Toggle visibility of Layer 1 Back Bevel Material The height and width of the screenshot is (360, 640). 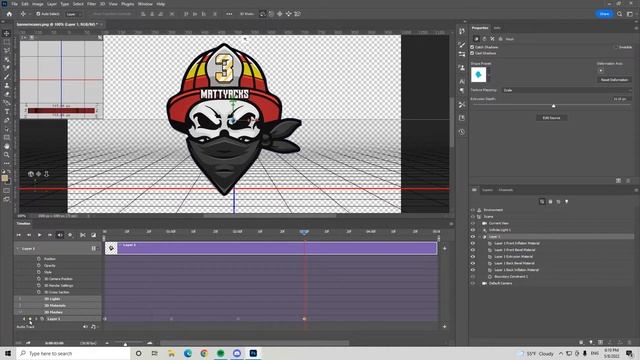coord(473,263)
